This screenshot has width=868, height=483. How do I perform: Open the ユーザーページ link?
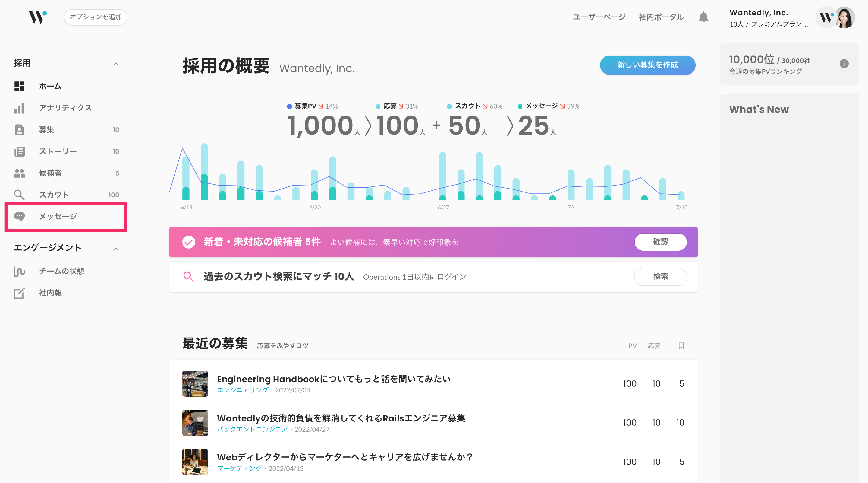(x=599, y=17)
